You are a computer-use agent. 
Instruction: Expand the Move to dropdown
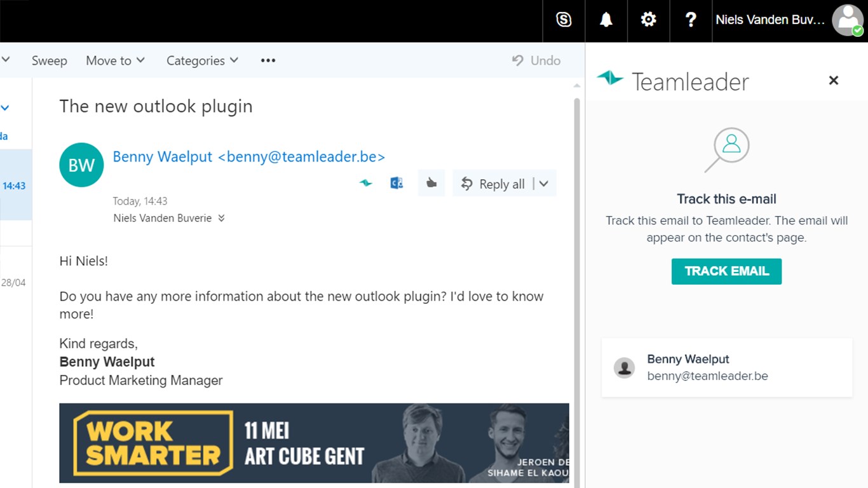click(x=116, y=60)
